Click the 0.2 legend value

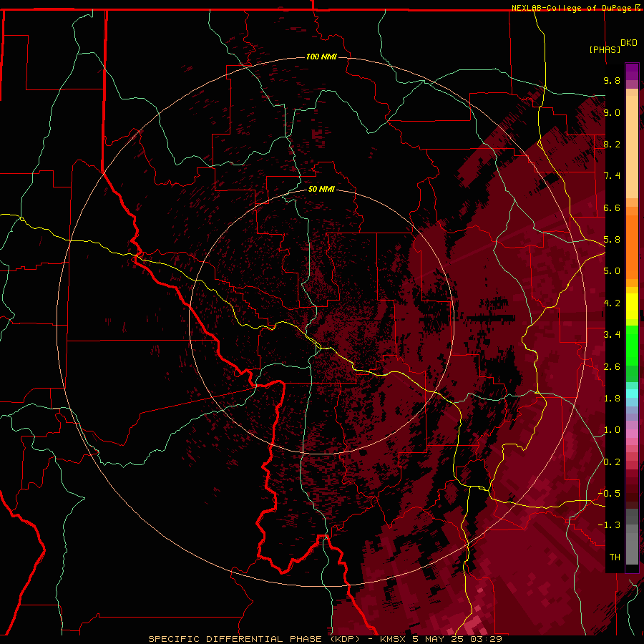(x=612, y=462)
